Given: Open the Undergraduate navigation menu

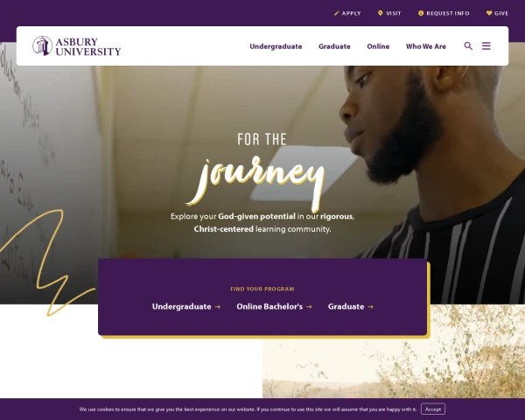Looking at the screenshot, I should coord(276,46).
